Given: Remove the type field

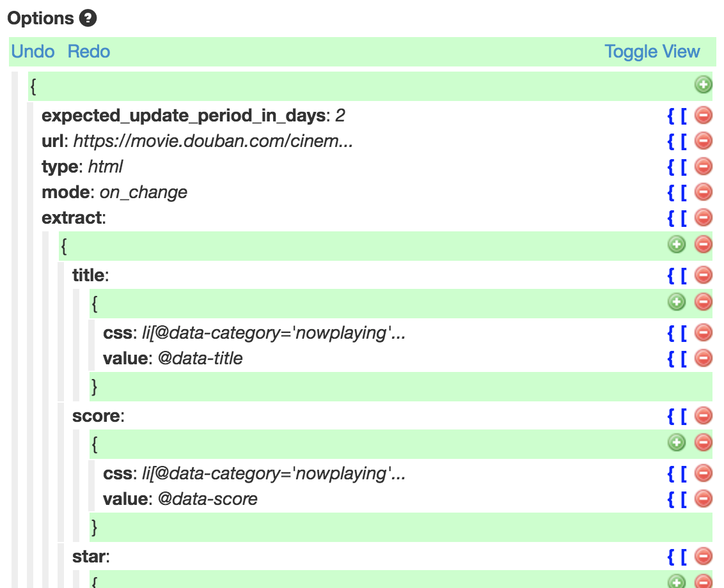Looking at the screenshot, I should [x=703, y=167].
